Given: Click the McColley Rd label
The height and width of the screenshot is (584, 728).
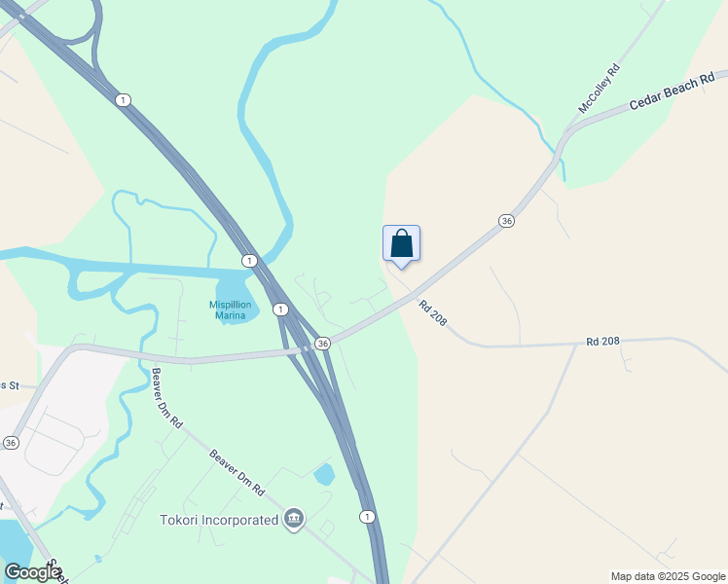Looking at the screenshot, I should click(599, 89).
